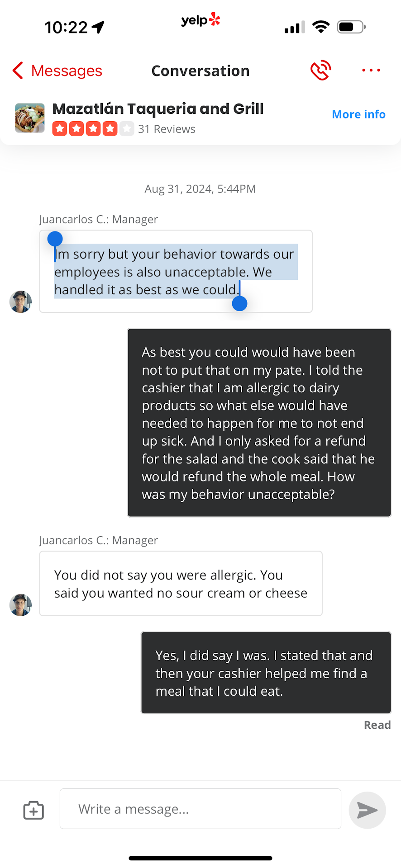The width and height of the screenshot is (401, 868).
Task: Open More info for the business
Action: click(x=358, y=114)
